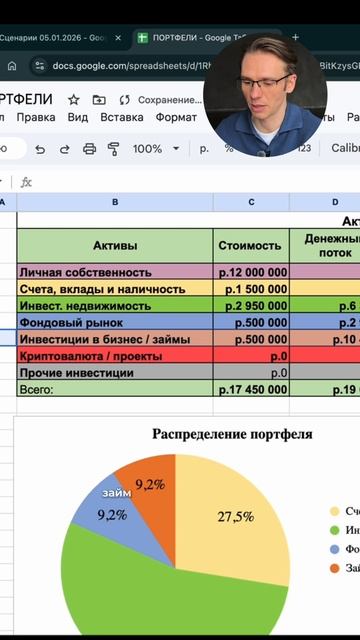Click the Инвест. недвижимость cell
Viewport: 360px width, 640px height.
(115, 306)
